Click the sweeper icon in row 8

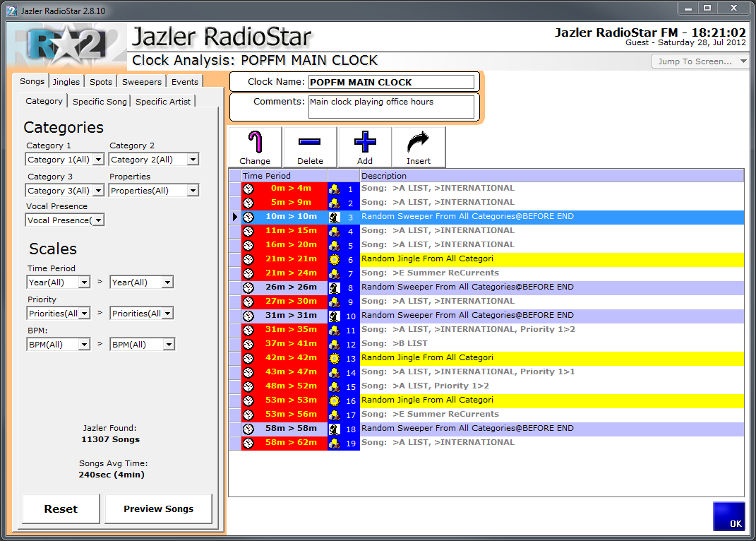334,288
